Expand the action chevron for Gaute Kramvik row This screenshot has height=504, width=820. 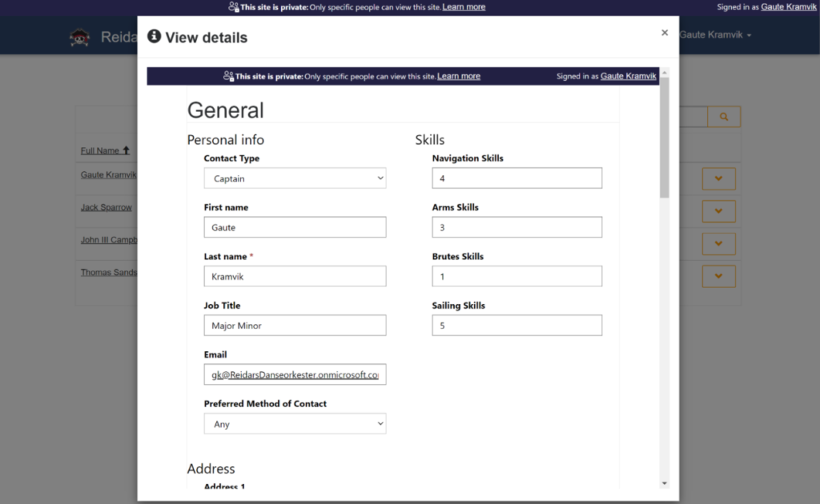pos(718,178)
